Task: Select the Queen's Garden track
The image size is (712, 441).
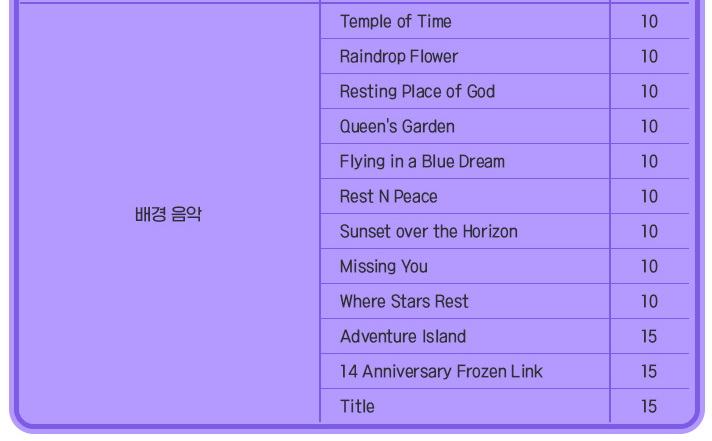Action: click(397, 126)
